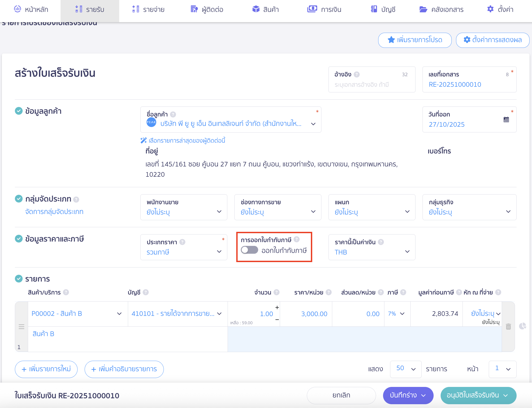Click the trash icon to delete item row
532x408 pixels.
point(508,327)
